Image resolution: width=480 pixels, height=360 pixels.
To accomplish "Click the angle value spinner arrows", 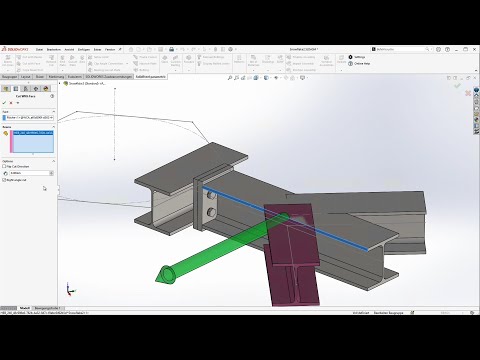I will click(51, 173).
